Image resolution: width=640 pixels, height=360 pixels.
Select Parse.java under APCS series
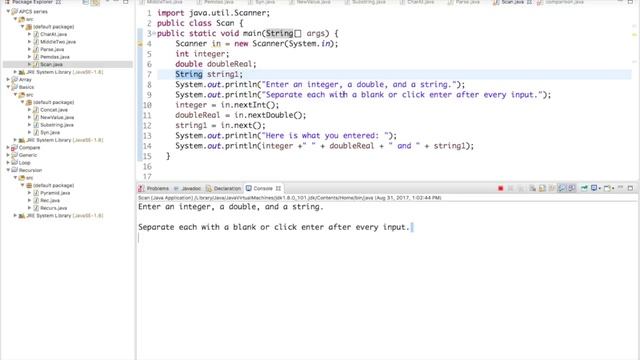point(52,49)
